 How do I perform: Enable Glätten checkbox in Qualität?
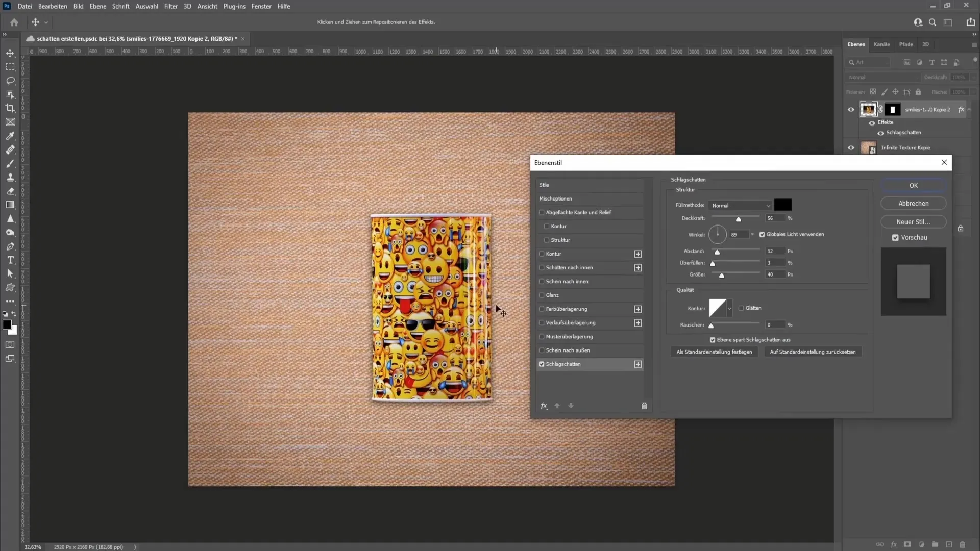(x=742, y=308)
